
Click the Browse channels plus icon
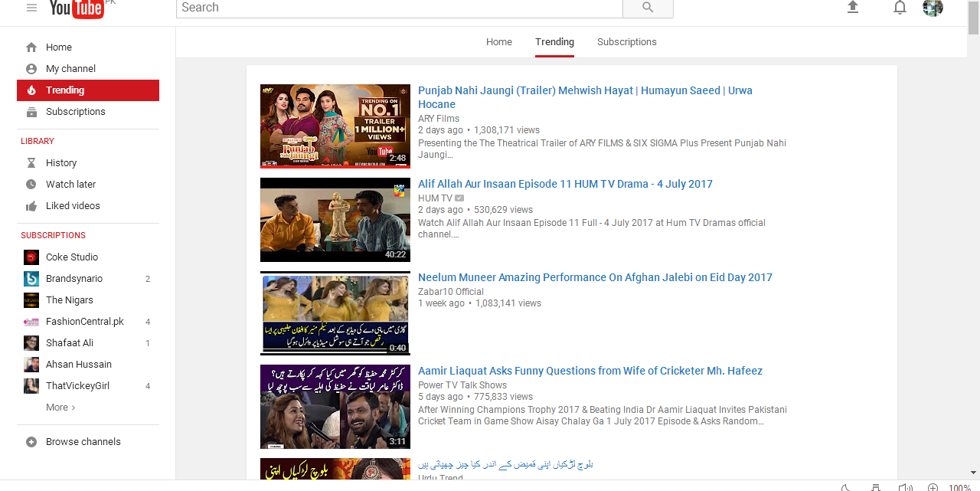[x=31, y=442]
